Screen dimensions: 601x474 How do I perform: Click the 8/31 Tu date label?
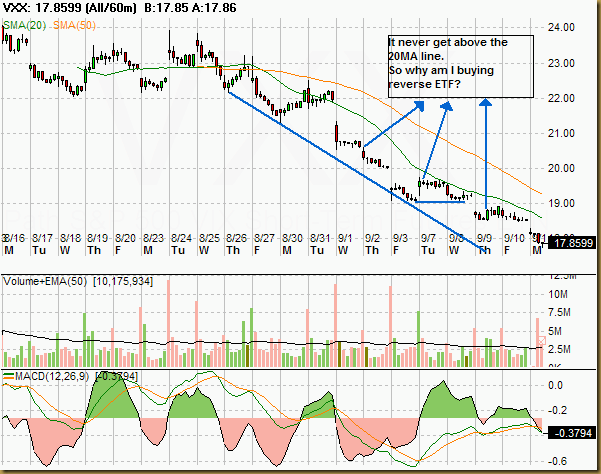point(320,244)
